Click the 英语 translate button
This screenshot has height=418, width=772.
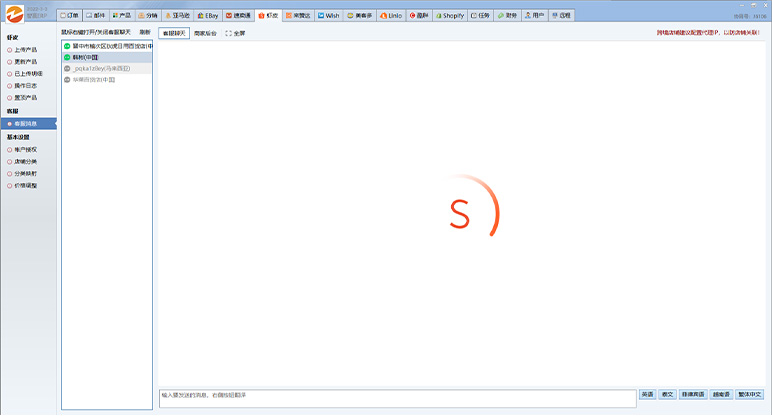tap(648, 394)
